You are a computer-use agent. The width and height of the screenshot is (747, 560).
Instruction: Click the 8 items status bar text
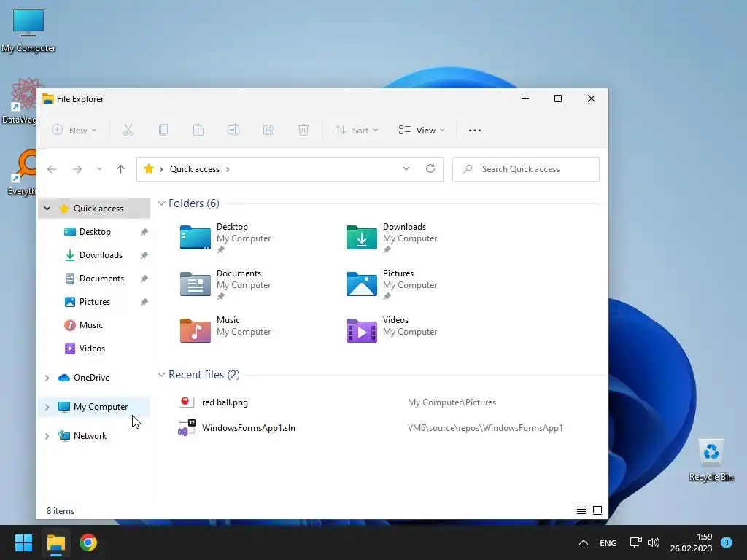point(61,511)
